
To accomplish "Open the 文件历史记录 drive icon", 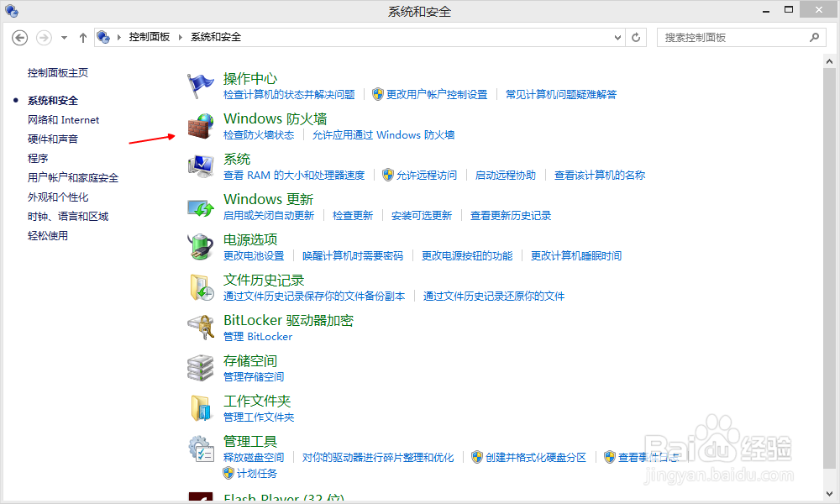I will pyautogui.click(x=200, y=286).
